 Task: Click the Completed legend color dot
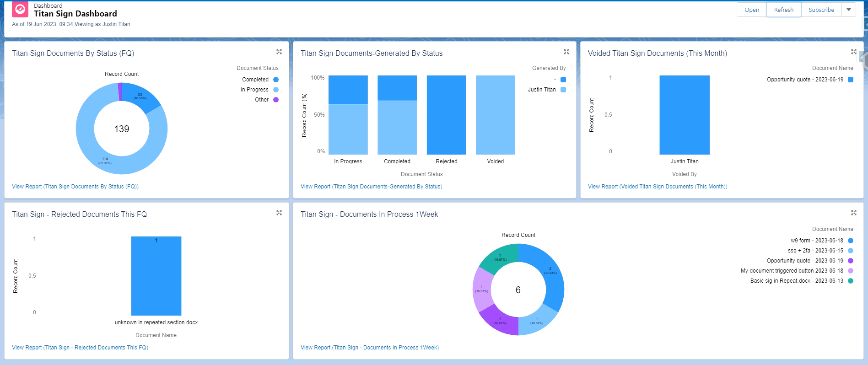[x=276, y=80]
